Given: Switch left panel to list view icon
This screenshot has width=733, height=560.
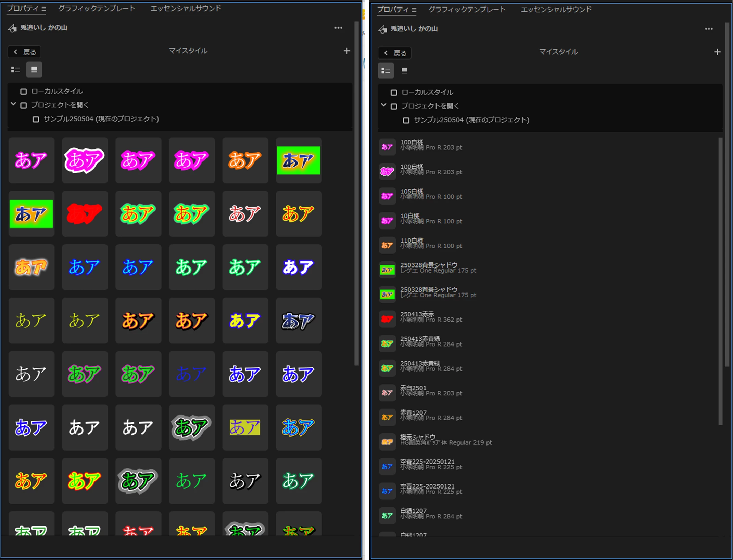Looking at the screenshot, I should pos(15,70).
